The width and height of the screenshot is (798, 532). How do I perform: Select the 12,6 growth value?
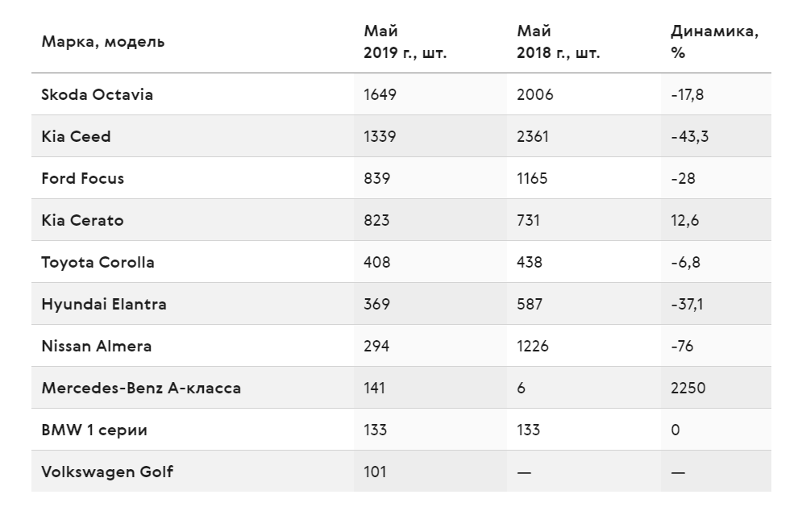click(x=684, y=220)
